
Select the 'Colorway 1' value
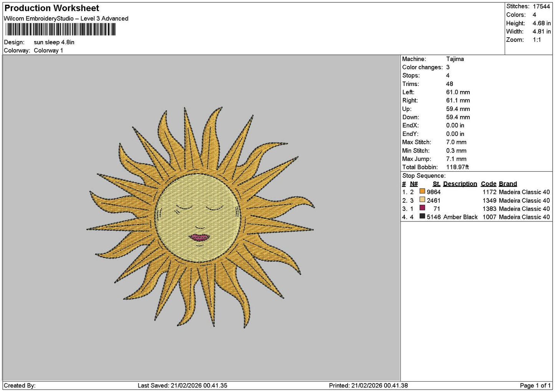(x=48, y=50)
